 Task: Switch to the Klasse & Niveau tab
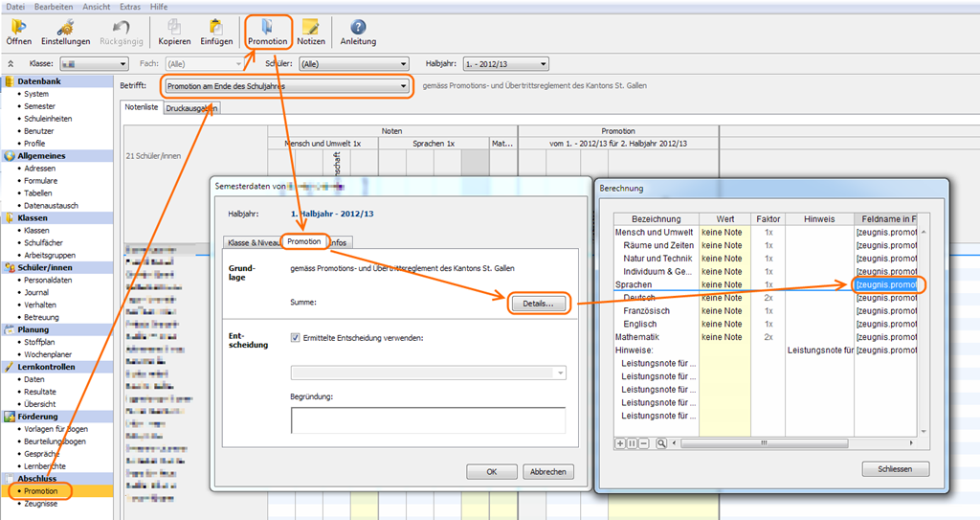(x=251, y=242)
